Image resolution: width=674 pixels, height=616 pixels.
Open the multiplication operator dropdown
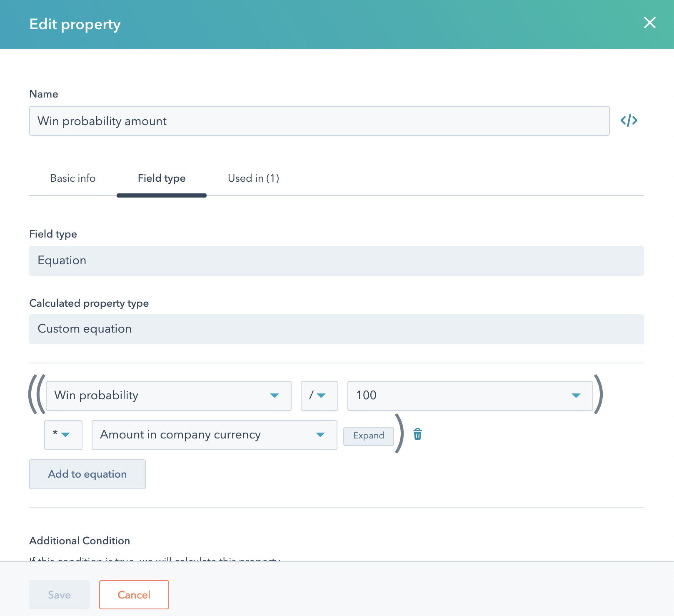(x=63, y=435)
